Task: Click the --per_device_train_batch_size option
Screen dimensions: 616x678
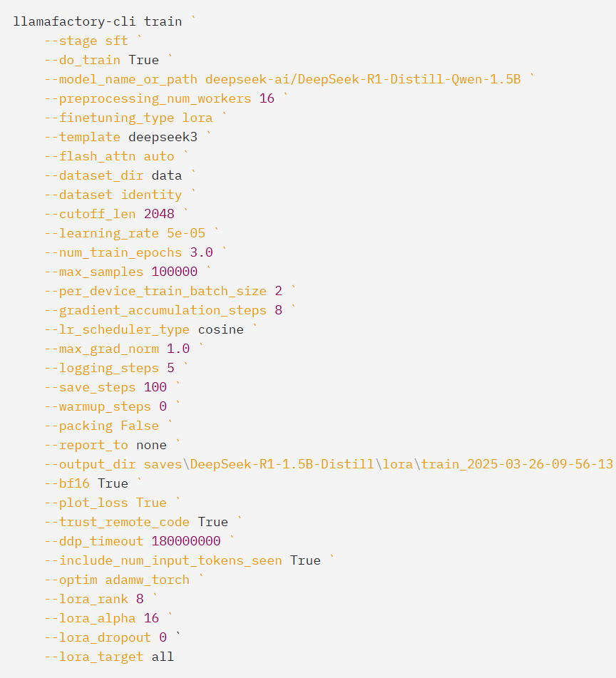Action: coord(155,291)
